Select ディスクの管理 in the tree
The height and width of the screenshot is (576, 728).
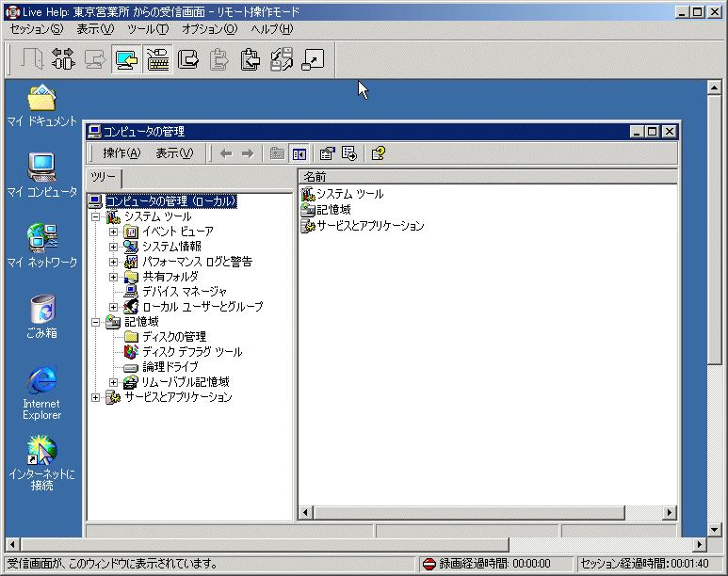click(x=174, y=337)
